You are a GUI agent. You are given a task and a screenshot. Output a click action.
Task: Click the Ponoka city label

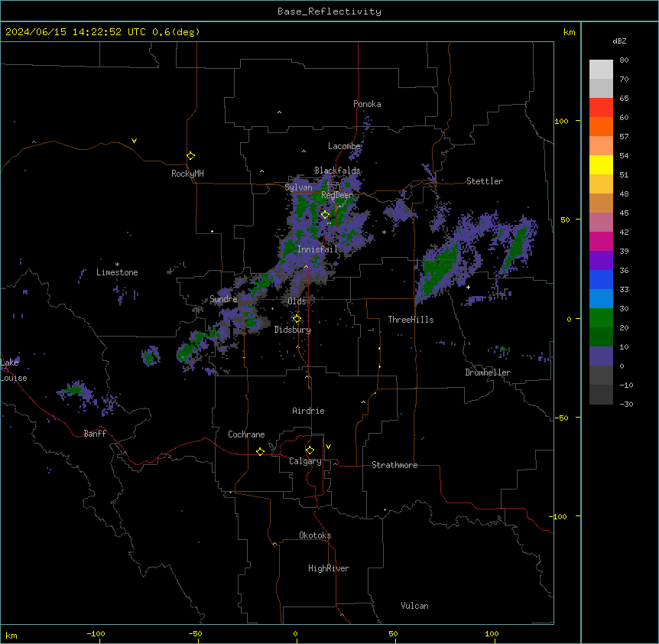point(367,104)
